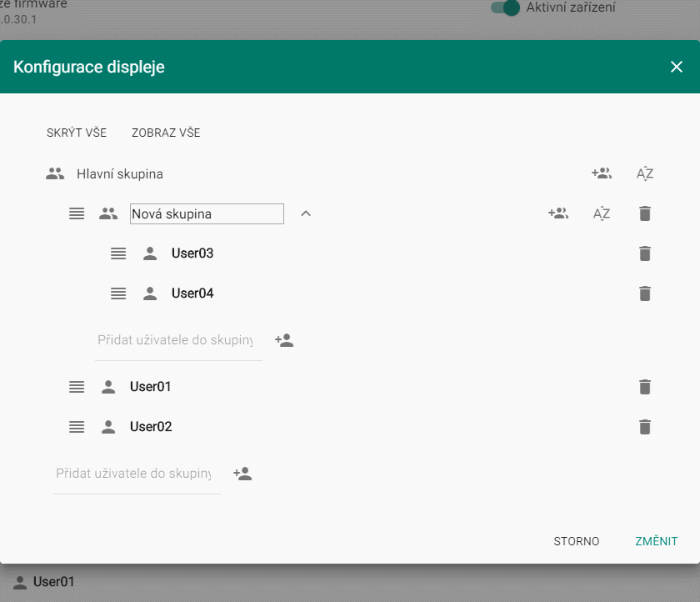Focus add-user field under Nová skupina
The height and width of the screenshot is (602, 700).
[x=178, y=341]
